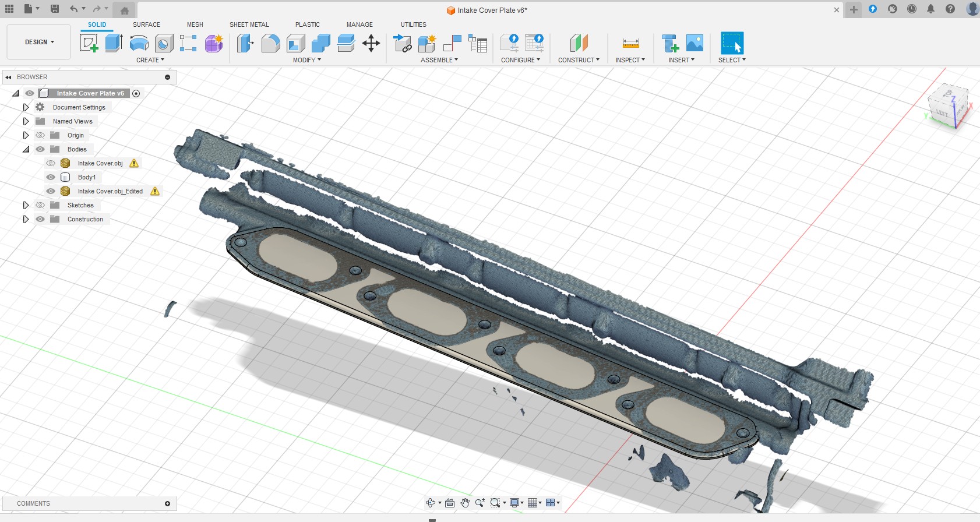Click the Extrude tool icon
Screen dimensions: 980x522
[114, 43]
